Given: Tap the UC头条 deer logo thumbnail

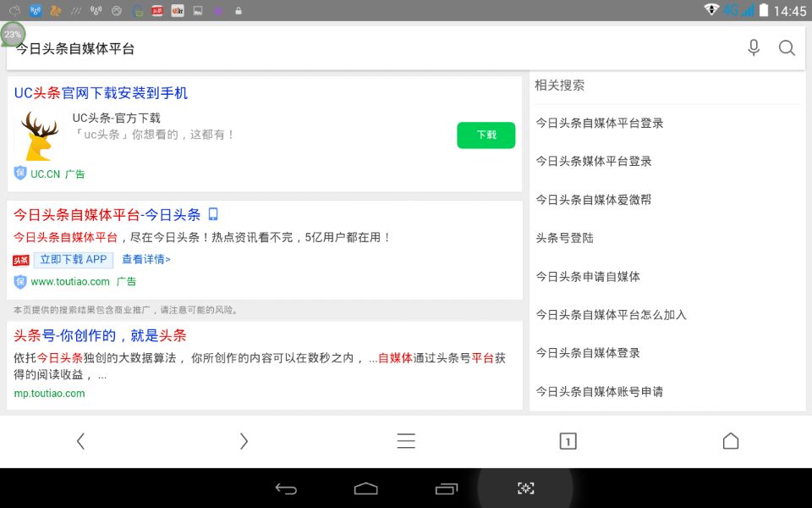Looking at the screenshot, I should tap(40, 135).
